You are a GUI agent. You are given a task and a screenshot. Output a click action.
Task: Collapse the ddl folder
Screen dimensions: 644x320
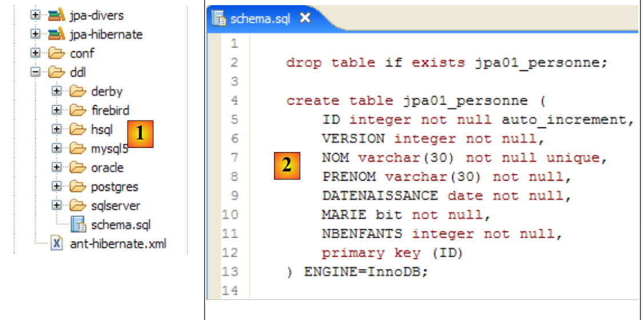(36, 73)
